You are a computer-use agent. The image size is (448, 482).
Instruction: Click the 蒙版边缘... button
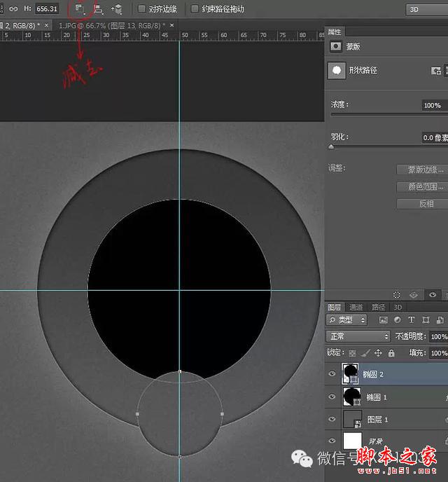423,170
